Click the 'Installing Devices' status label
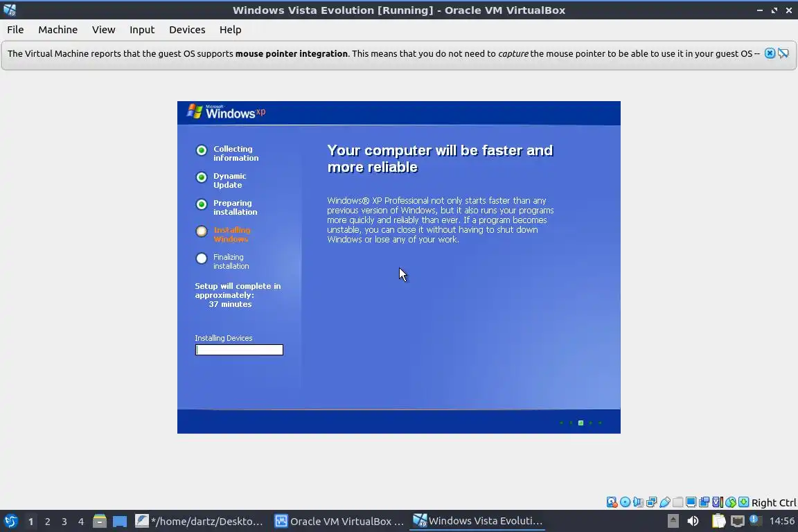The width and height of the screenshot is (798, 532). (x=224, y=338)
